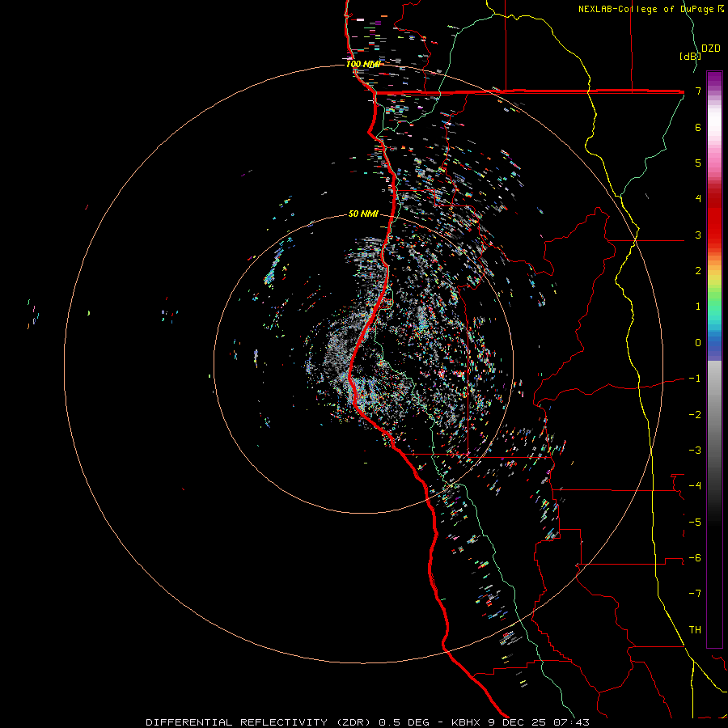Click the 7 value on the color scale
This screenshot has height=728, width=728.
click(698, 91)
